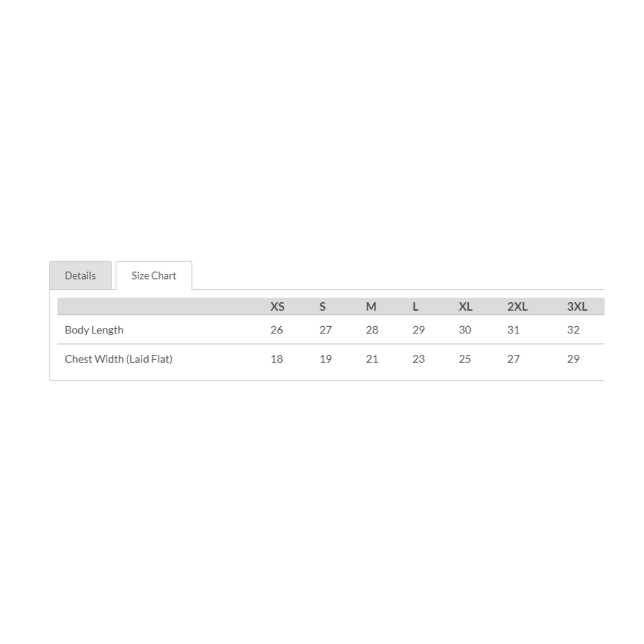This screenshot has height=644, width=644.
Task: Select Chest Width value 23 for L
Action: (419, 359)
